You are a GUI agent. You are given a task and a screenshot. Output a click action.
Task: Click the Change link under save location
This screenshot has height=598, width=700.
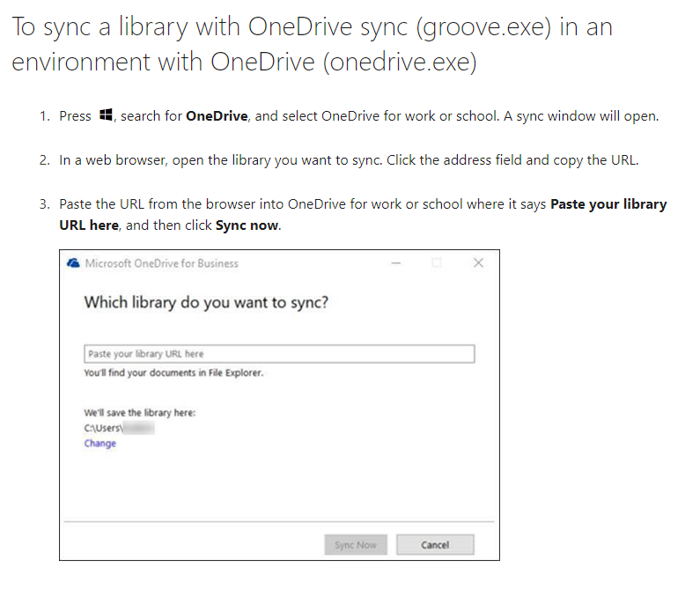100,444
